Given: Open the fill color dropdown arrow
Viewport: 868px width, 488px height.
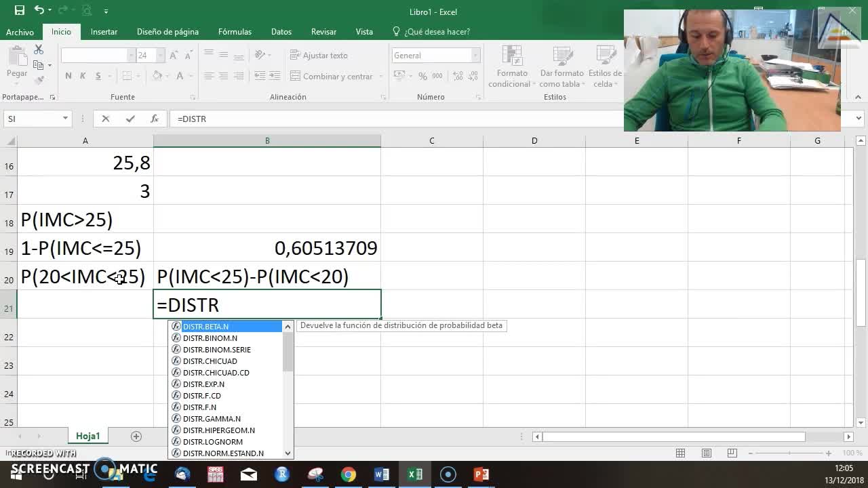Looking at the screenshot, I should 167,76.
